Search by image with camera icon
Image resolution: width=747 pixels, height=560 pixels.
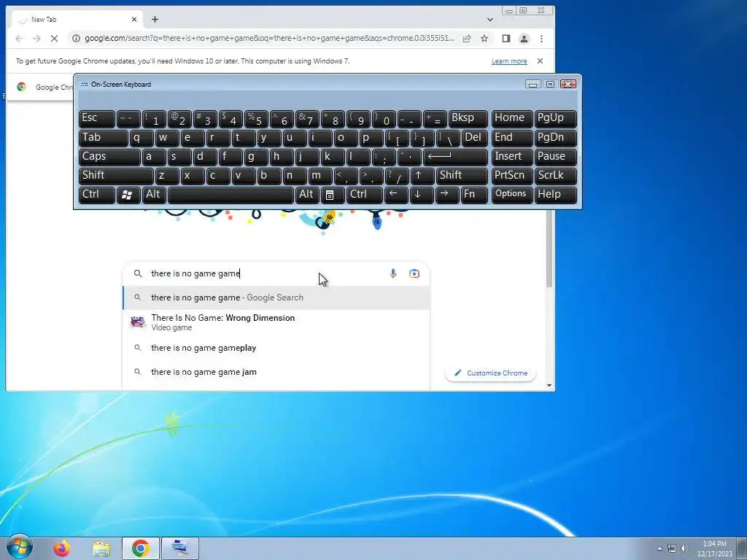tap(414, 273)
